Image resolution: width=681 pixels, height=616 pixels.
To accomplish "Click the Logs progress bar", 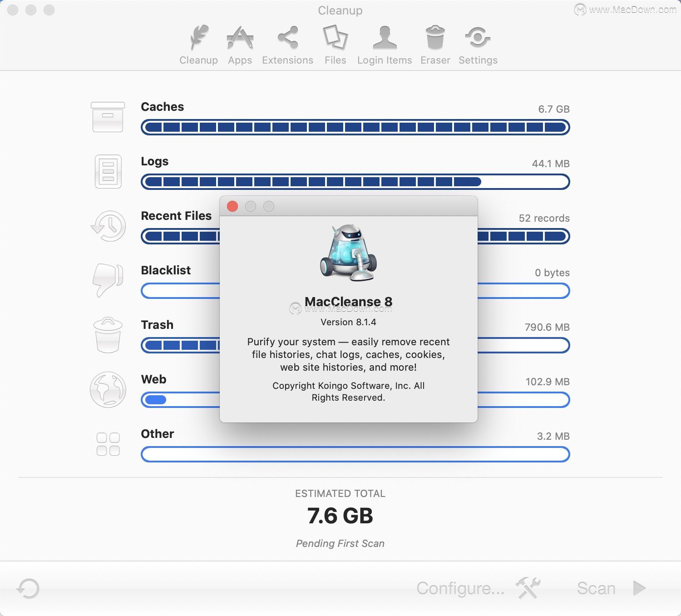I will pyautogui.click(x=355, y=182).
